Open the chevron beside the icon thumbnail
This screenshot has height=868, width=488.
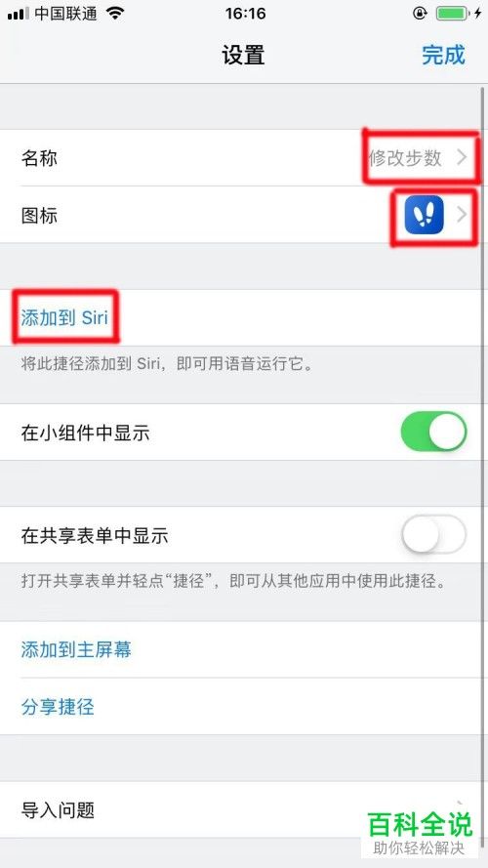click(462, 215)
